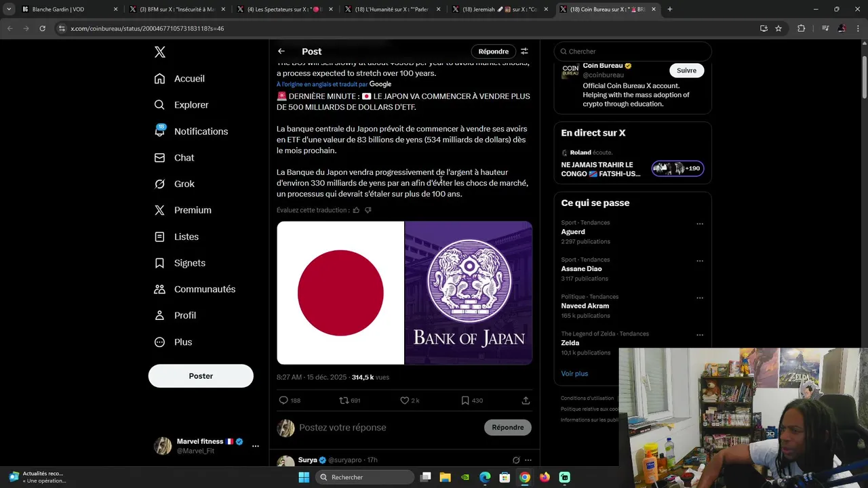Open account menu next to Marvel fitness

(x=256, y=446)
